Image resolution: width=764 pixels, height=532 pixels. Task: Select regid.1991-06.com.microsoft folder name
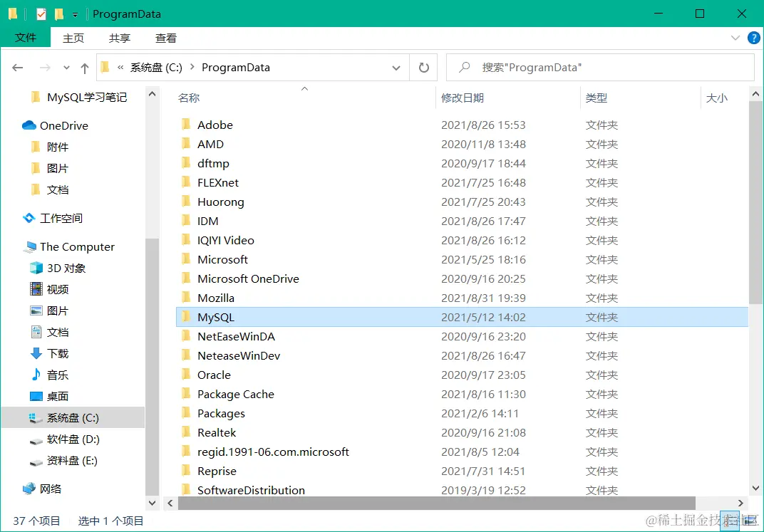[x=274, y=452]
